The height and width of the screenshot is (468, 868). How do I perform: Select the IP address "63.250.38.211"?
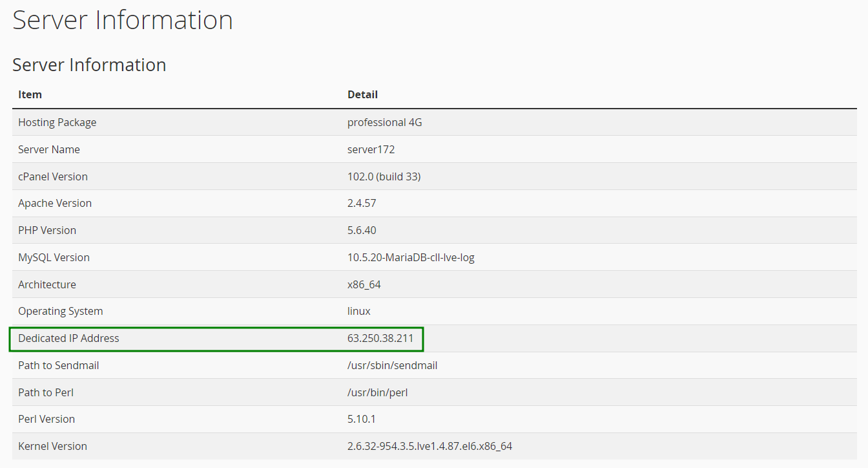(380, 338)
